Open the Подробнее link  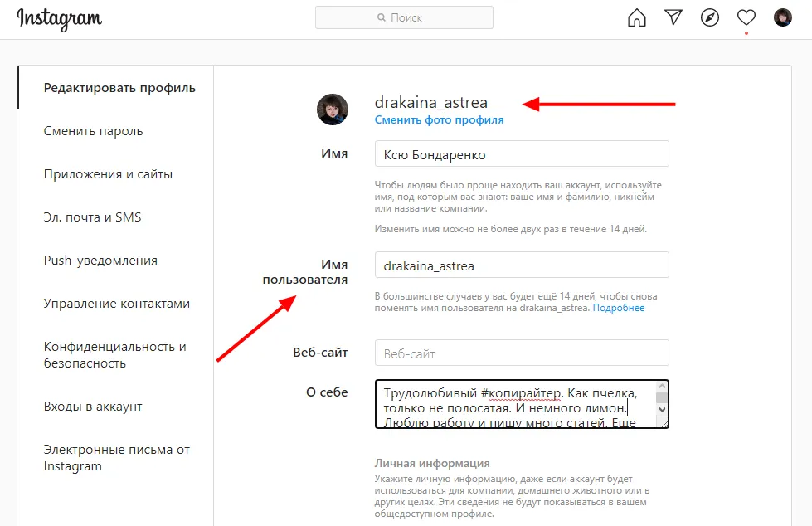(x=618, y=308)
